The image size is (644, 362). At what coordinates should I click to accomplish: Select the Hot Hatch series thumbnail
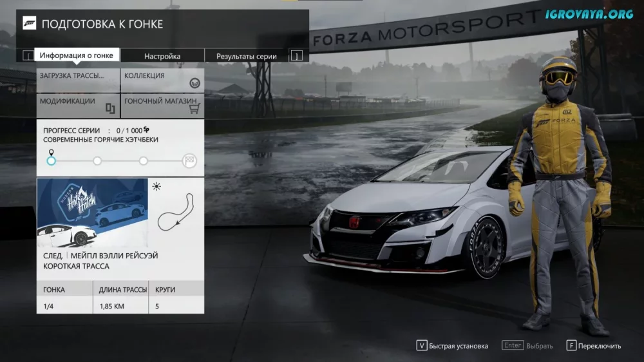coord(93,213)
